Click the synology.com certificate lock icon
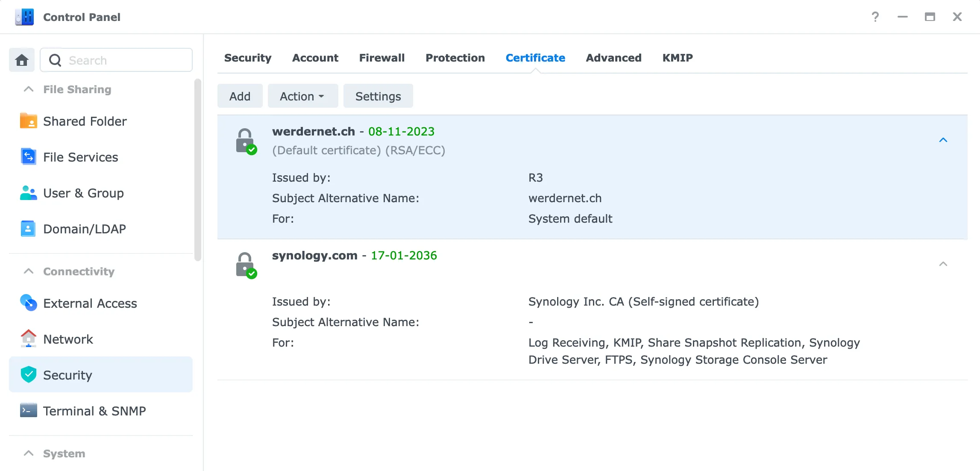The width and height of the screenshot is (980, 471). [x=246, y=265]
